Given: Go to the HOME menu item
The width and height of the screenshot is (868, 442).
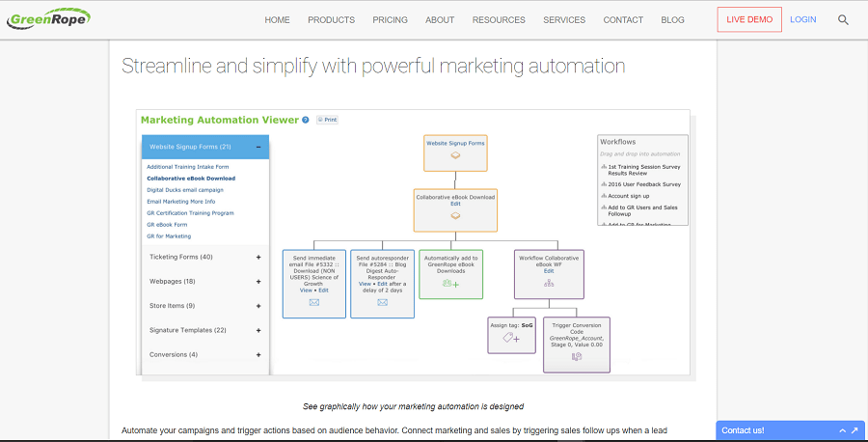Looking at the screenshot, I should tap(278, 20).
